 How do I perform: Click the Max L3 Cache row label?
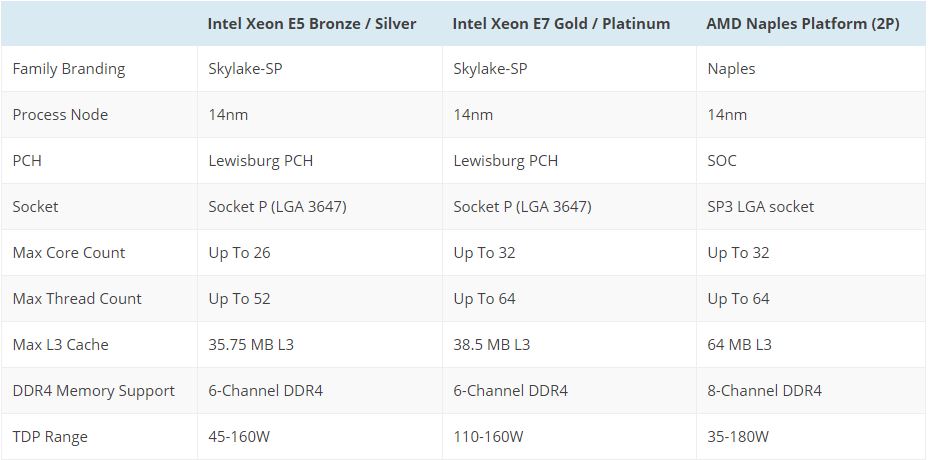[x=60, y=345]
